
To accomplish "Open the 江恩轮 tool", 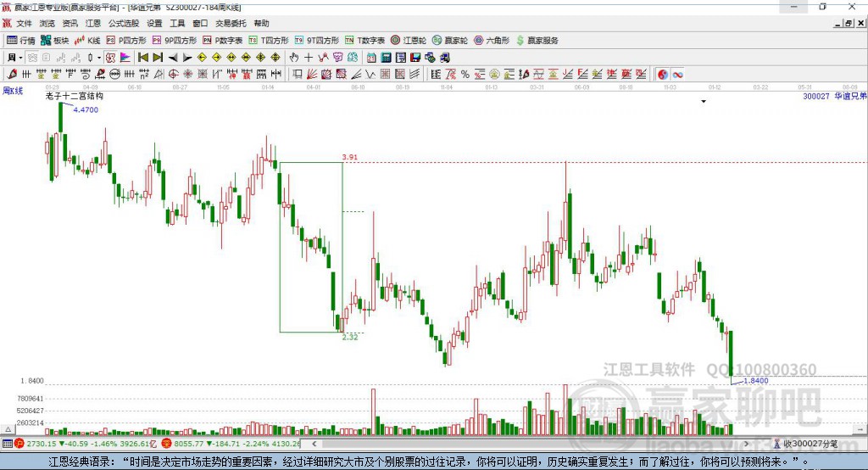I will tap(409, 41).
